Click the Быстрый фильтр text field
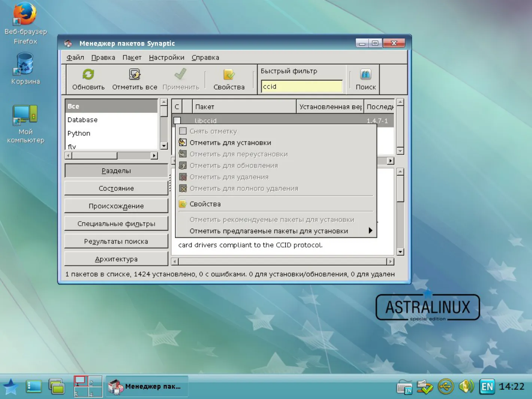Image resolution: width=532 pixels, height=399 pixels. coord(302,86)
